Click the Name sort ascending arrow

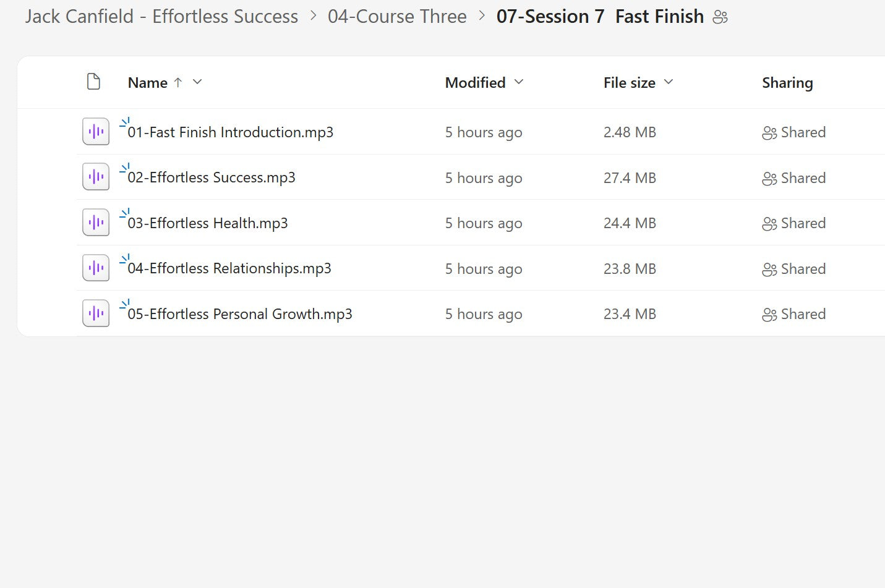coord(178,82)
